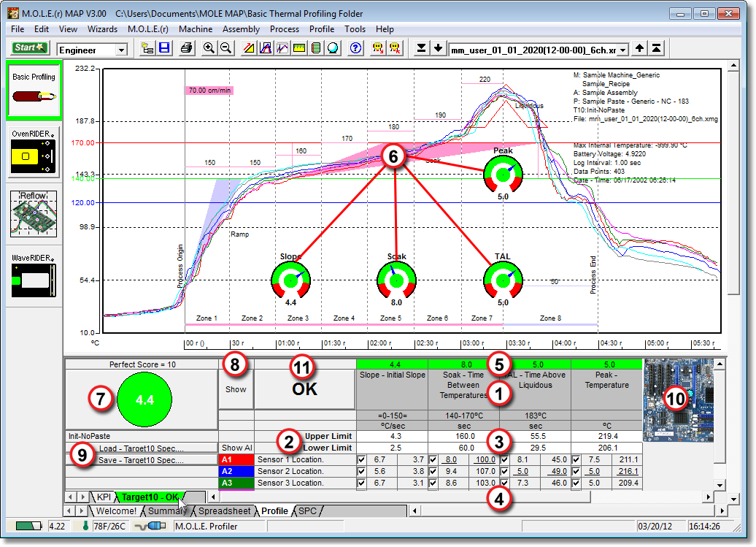This screenshot has height=547, width=756.
Task: Click the blue magnifying globe tool icon
Action: [333, 48]
